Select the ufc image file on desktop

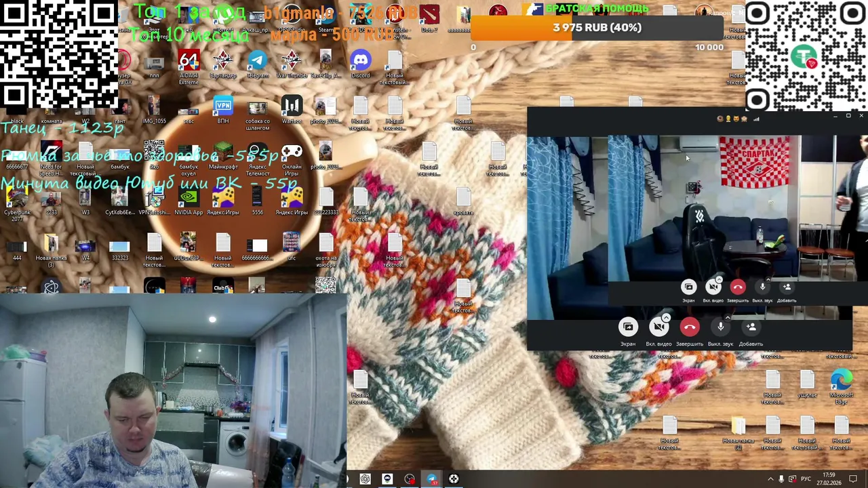(292, 247)
